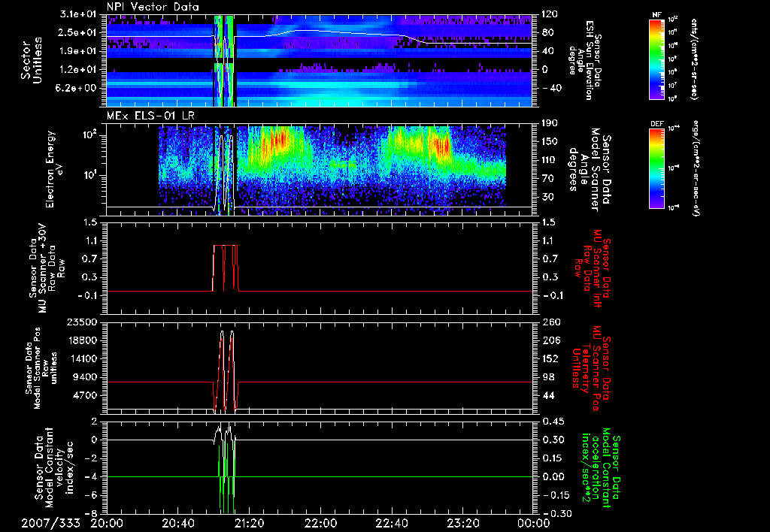Click the '2007/333' date label
This screenshot has width=770, height=532.
coord(50,523)
